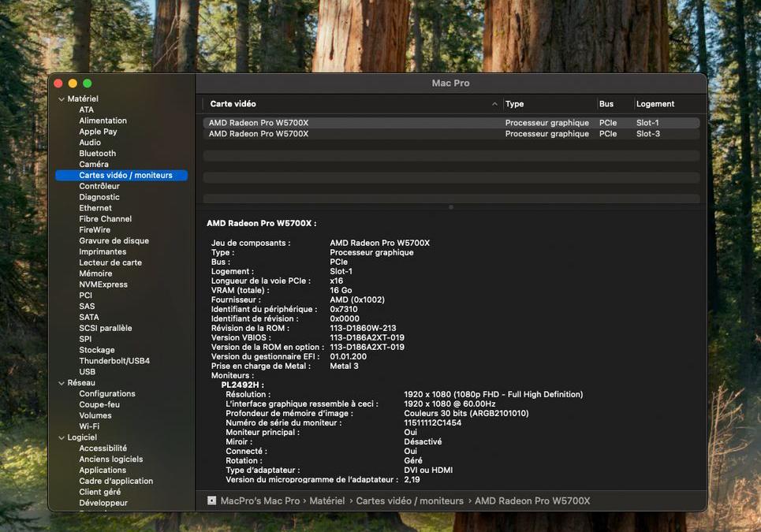Open Stockage in the sidebar
Screen dimensions: 761x532
point(97,350)
